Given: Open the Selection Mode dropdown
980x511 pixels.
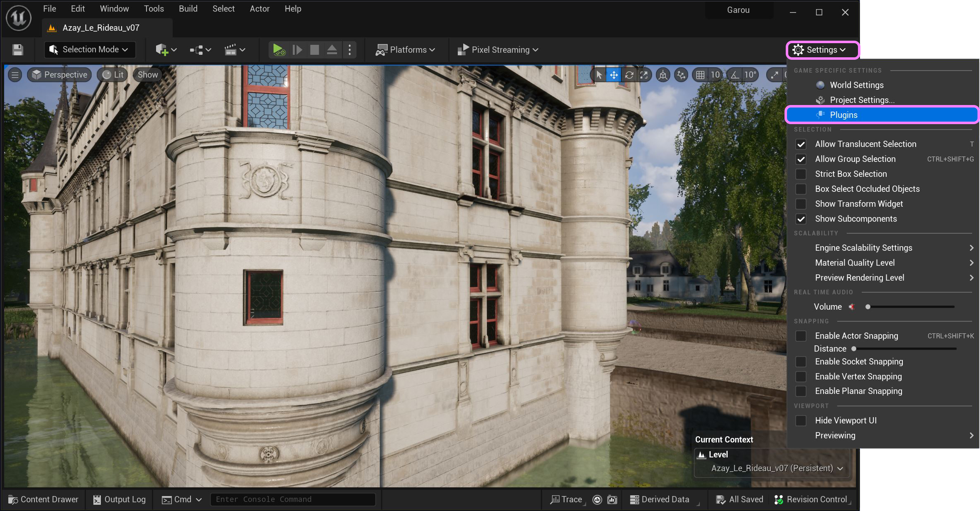Looking at the screenshot, I should [90, 50].
